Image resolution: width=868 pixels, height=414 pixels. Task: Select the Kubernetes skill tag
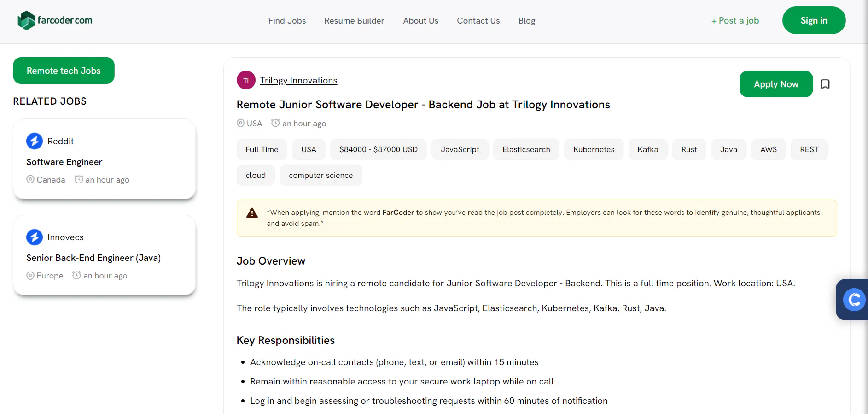click(x=594, y=149)
